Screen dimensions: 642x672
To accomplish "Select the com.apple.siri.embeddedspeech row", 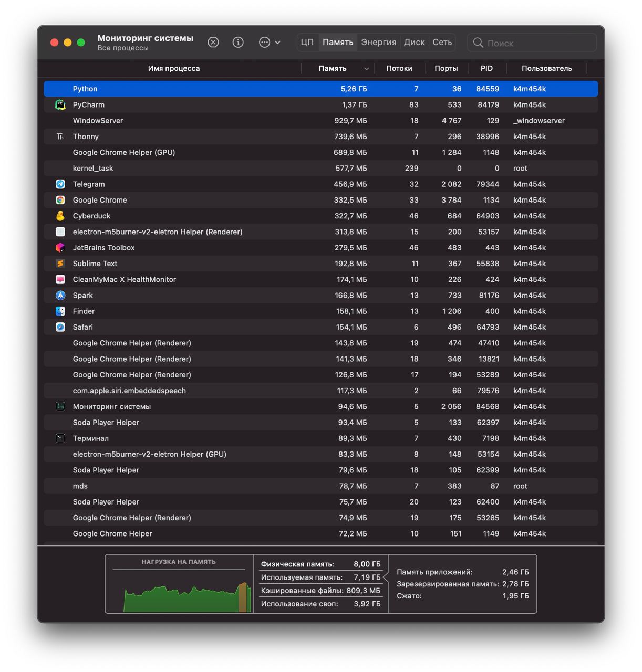I will tap(321, 391).
